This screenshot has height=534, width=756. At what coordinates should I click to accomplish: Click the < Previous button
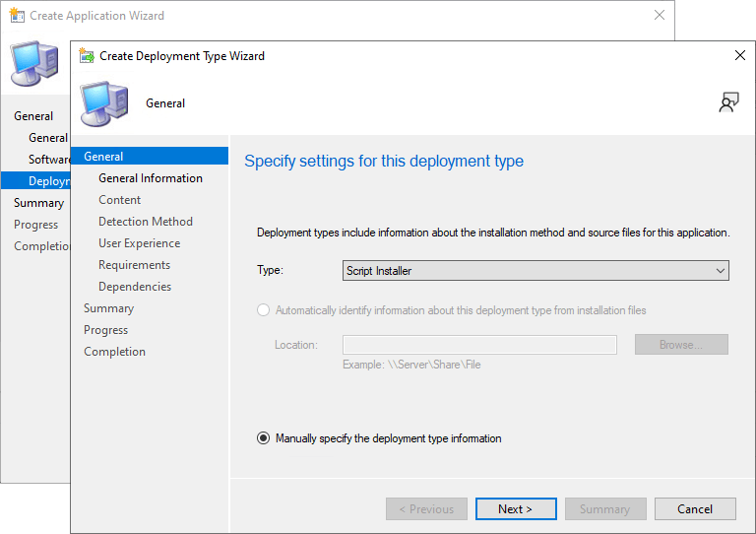click(426, 509)
